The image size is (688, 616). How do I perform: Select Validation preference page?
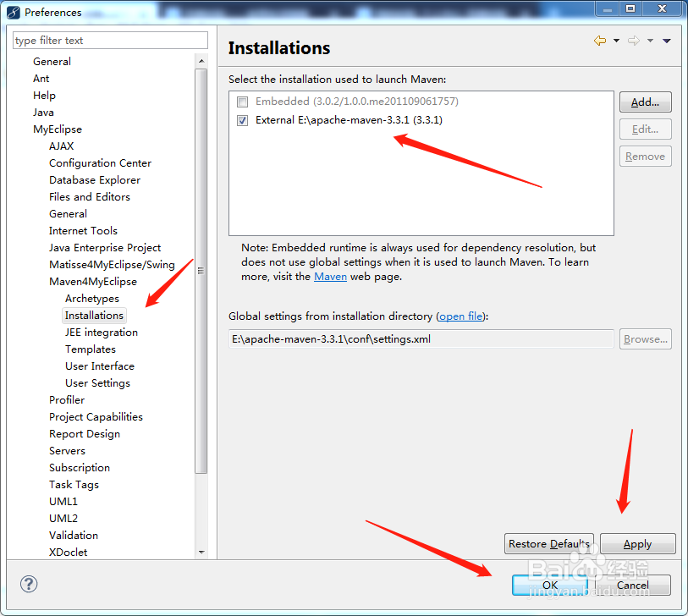pyautogui.click(x=74, y=536)
